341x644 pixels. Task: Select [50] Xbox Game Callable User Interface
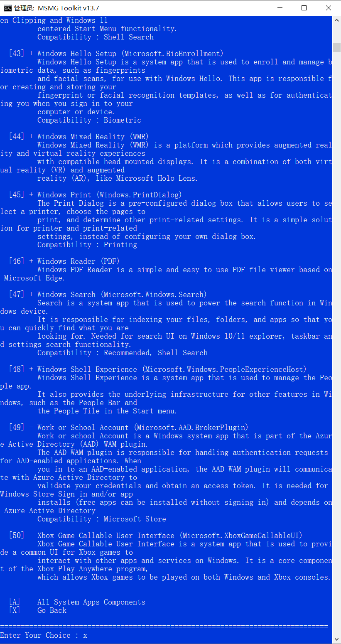click(x=155, y=536)
